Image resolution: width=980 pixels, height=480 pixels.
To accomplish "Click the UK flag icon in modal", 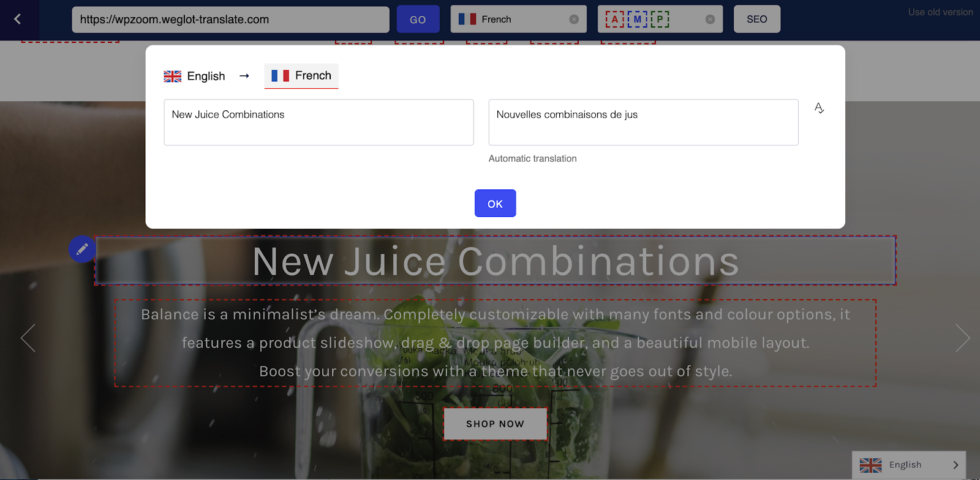I will click(x=173, y=76).
